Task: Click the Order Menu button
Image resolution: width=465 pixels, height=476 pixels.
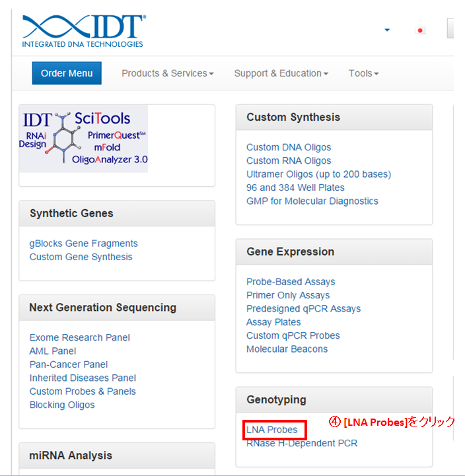Action: click(67, 73)
